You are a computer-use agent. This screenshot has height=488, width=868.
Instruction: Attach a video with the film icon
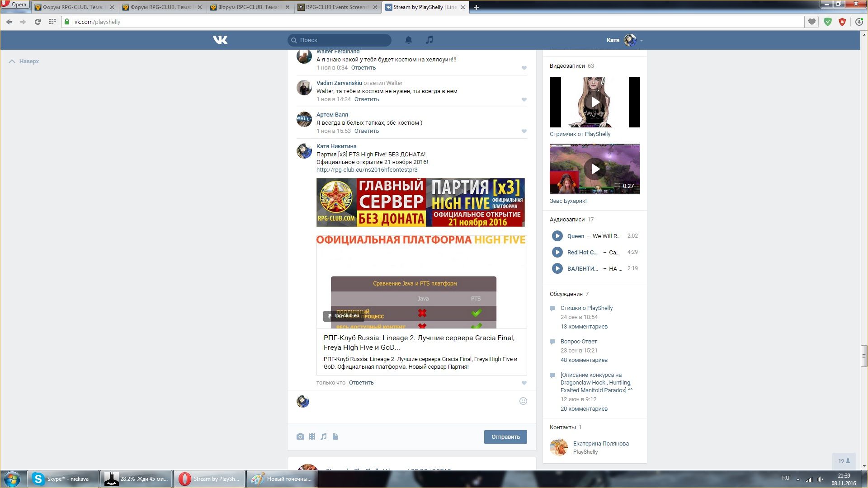click(312, 436)
